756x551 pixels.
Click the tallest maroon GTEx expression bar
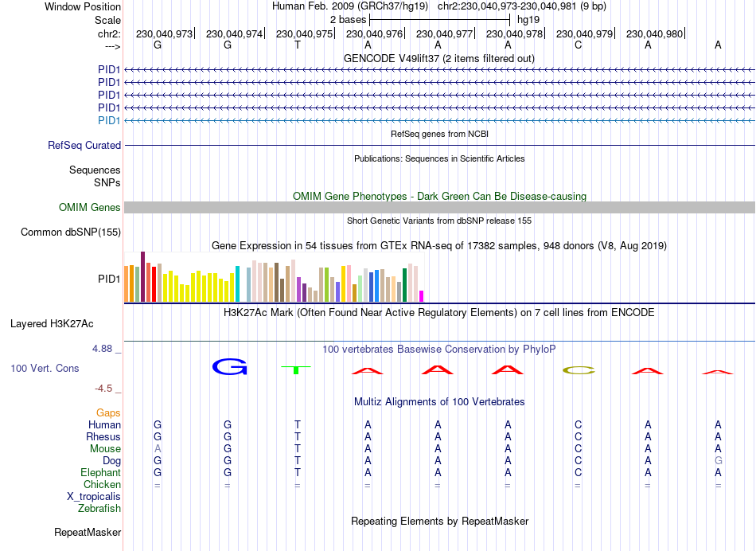click(x=142, y=276)
